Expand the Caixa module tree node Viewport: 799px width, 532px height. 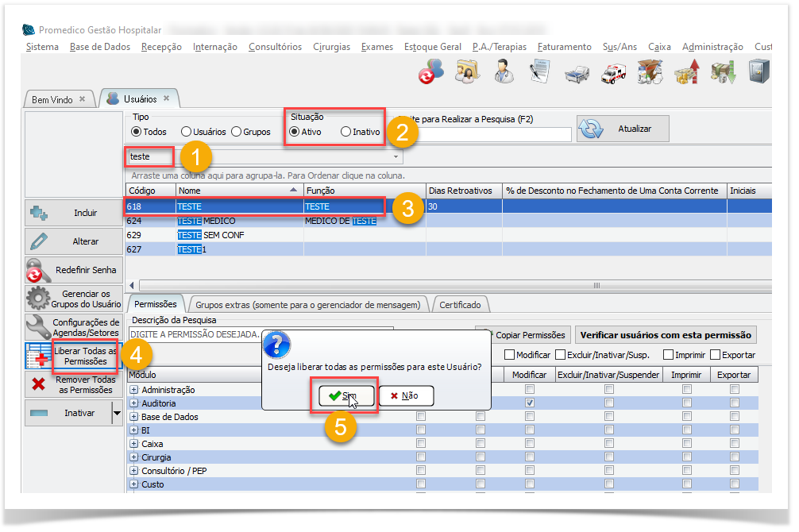[133, 444]
